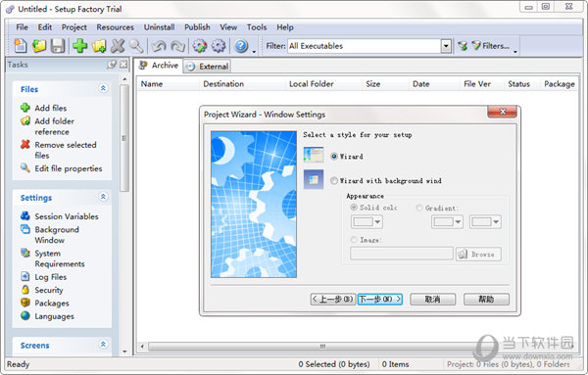Click the Open Project folder icon
Screen dimensions: 588x375
tap(39, 46)
